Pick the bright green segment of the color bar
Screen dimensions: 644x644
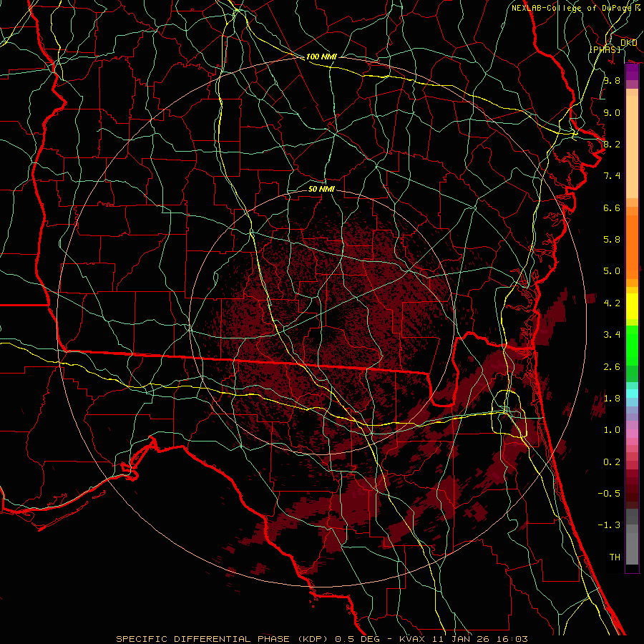(x=632, y=346)
